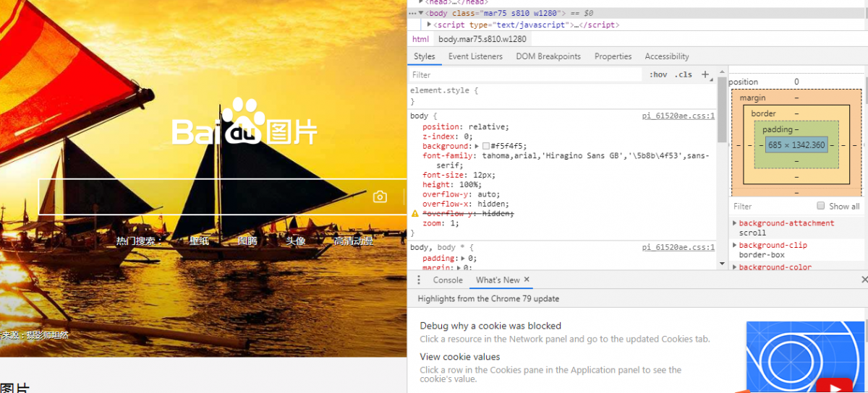Close the What's New tab with its x
This screenshot has height=393, width=868.
click(x=527, y=280)
